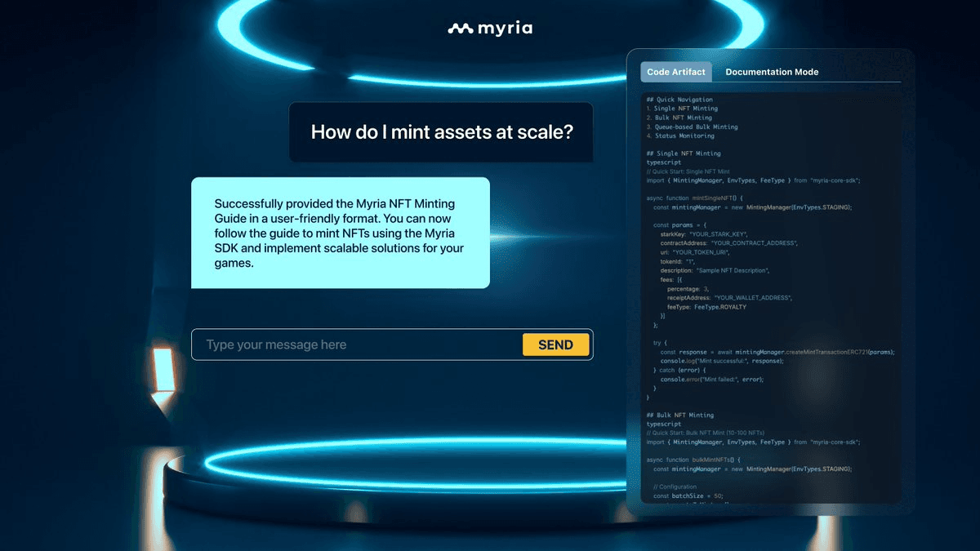
Task: Focus the 'Type your message here' field
Action: [359, 344]
